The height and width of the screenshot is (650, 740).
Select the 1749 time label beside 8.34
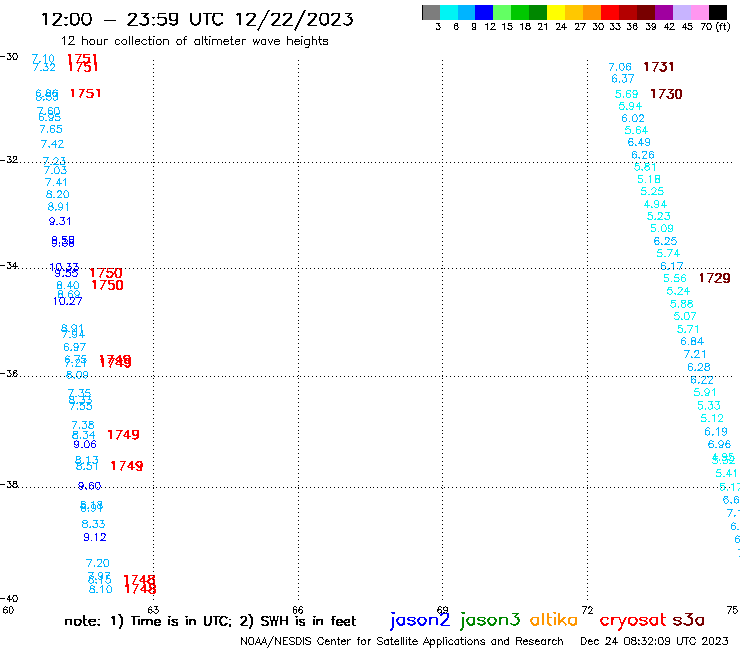123,435
